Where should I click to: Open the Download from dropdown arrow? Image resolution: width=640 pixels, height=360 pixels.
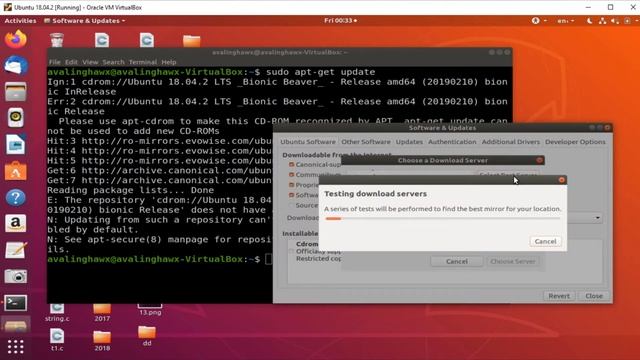click(598, 218)
